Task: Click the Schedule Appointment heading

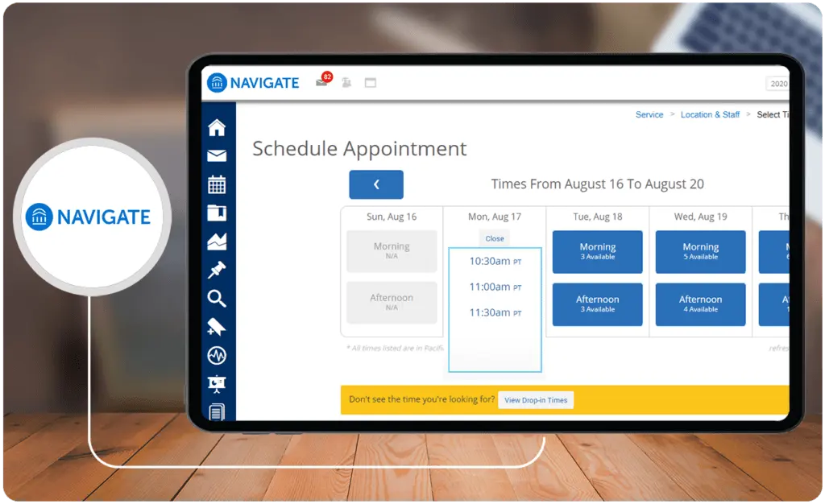Action: 359,149
